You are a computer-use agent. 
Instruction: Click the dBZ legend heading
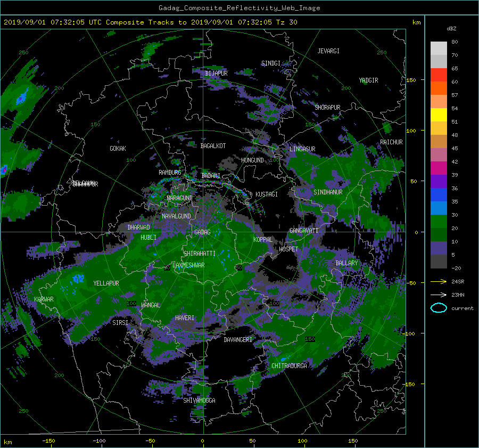pyautogui.click(x=451, y=29)
